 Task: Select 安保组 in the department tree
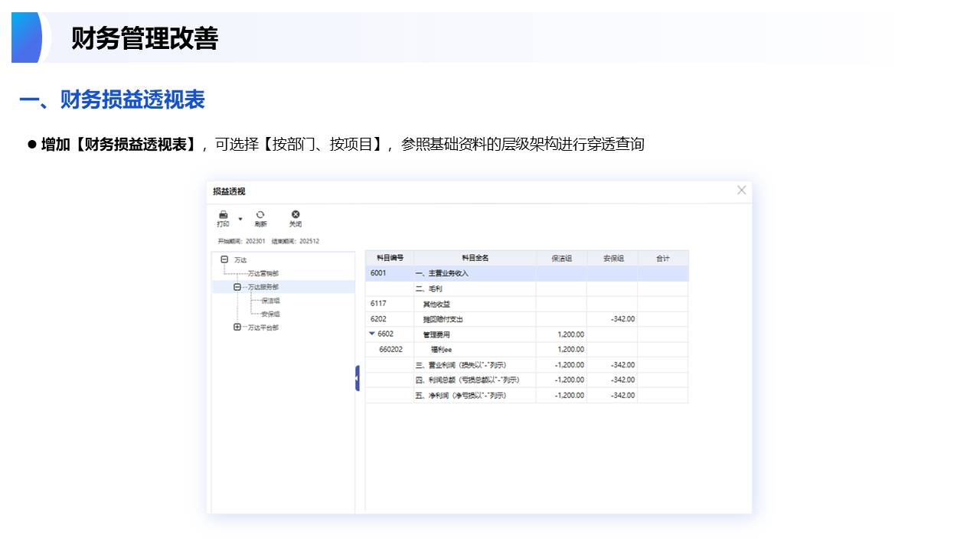point(270,314)
